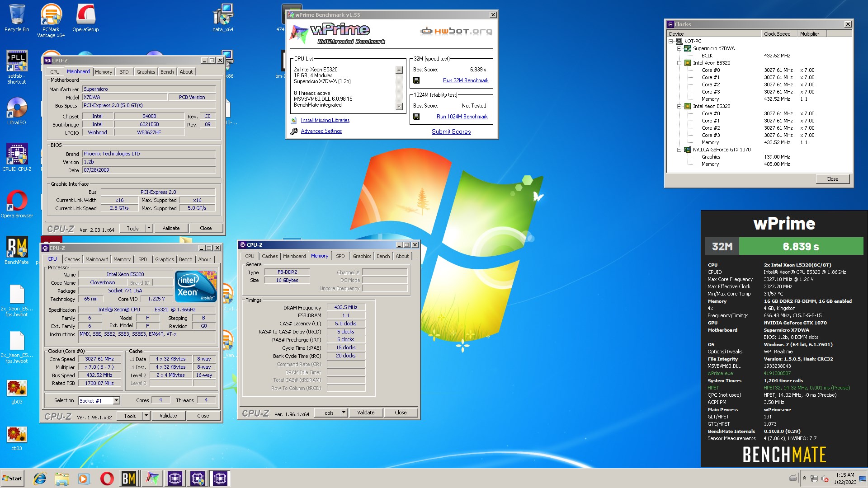This screenshot has height=488, width=868.
Task: Click Submit Scores link in wPrime
Action: point(451,131)
